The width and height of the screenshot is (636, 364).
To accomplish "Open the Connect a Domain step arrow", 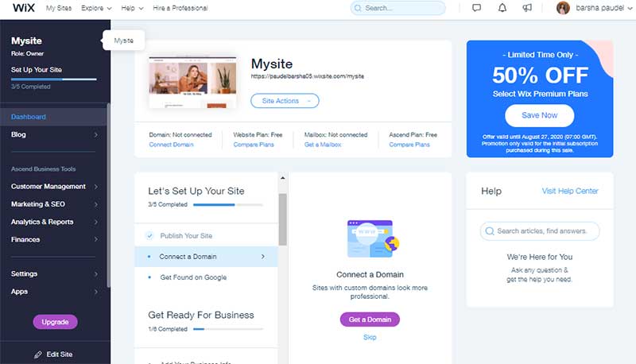I will [263, 257].
